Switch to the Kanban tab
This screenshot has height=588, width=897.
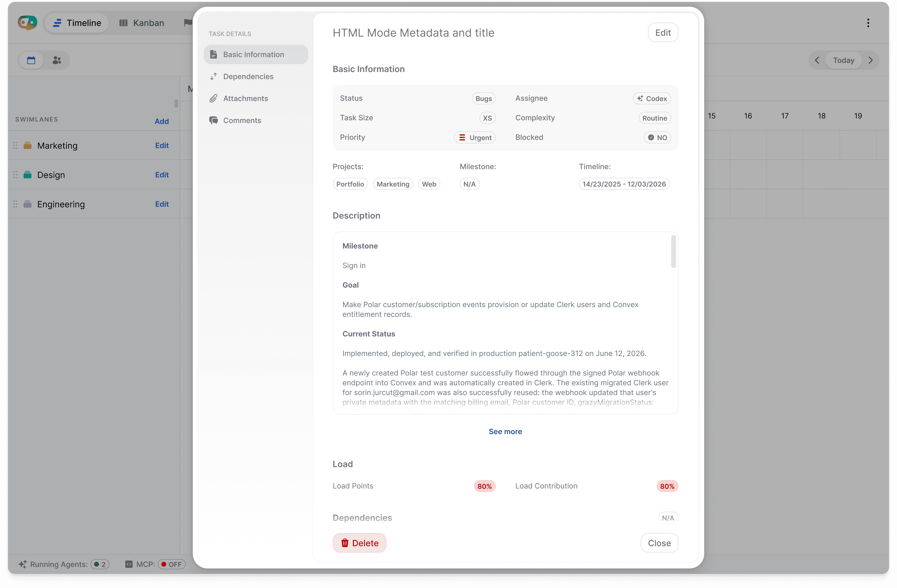tap(141, 23)
